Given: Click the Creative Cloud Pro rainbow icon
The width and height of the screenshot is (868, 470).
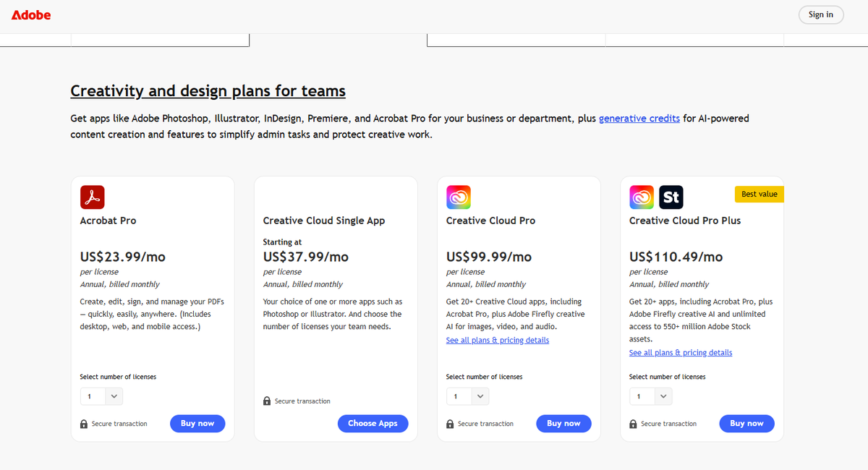Looking at the screenshot, I should click(x=459, y=197).
